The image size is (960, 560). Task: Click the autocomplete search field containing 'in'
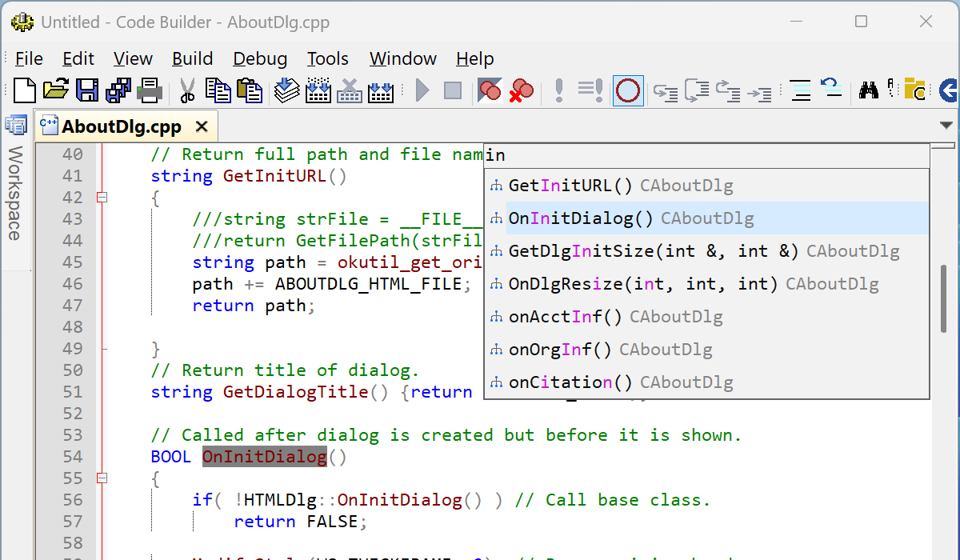[704, 155]
